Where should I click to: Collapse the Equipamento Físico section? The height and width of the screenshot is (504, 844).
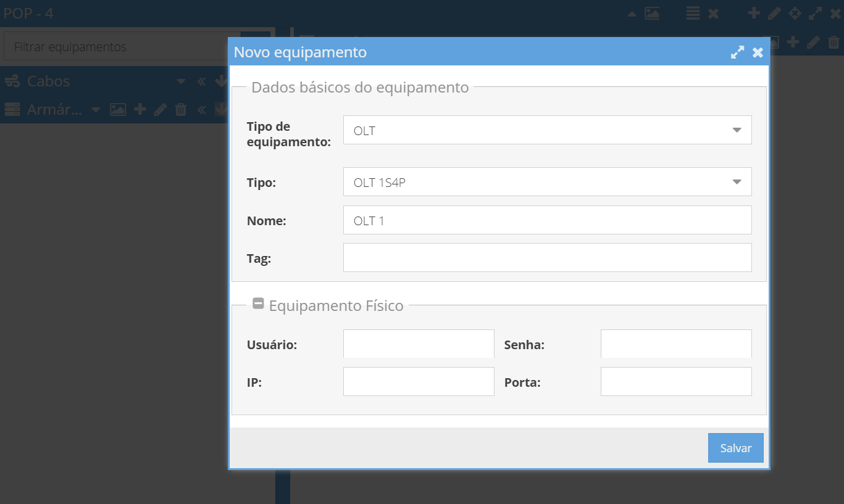point(259,304)
